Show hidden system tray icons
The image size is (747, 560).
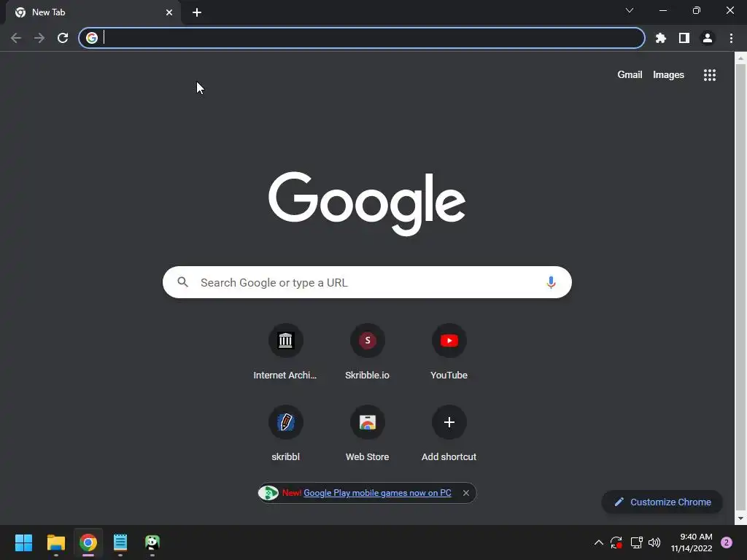click(599, 542)
